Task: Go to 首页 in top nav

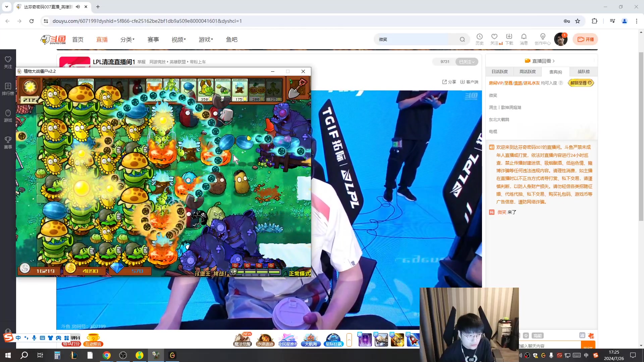Action: click(78, 40)
